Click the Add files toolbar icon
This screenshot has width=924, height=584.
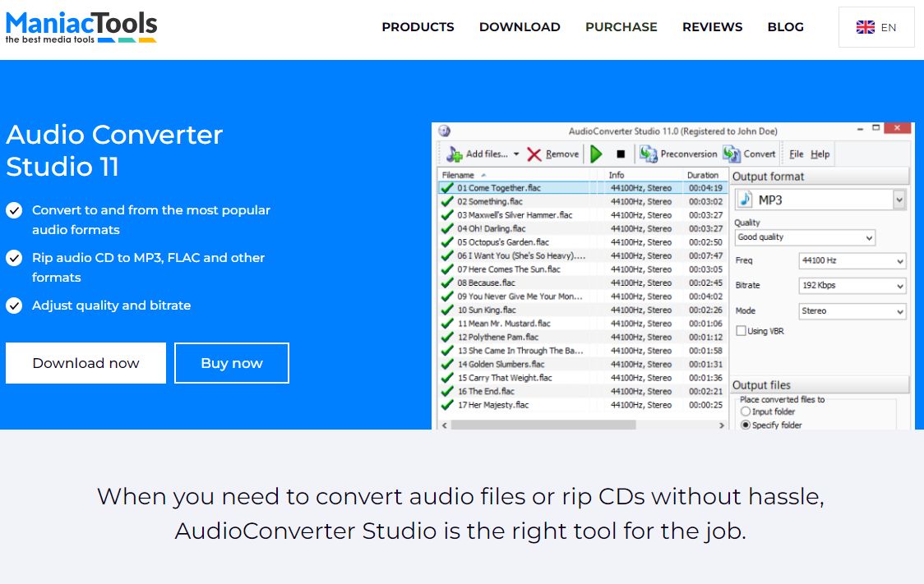[x=455, y=154]
